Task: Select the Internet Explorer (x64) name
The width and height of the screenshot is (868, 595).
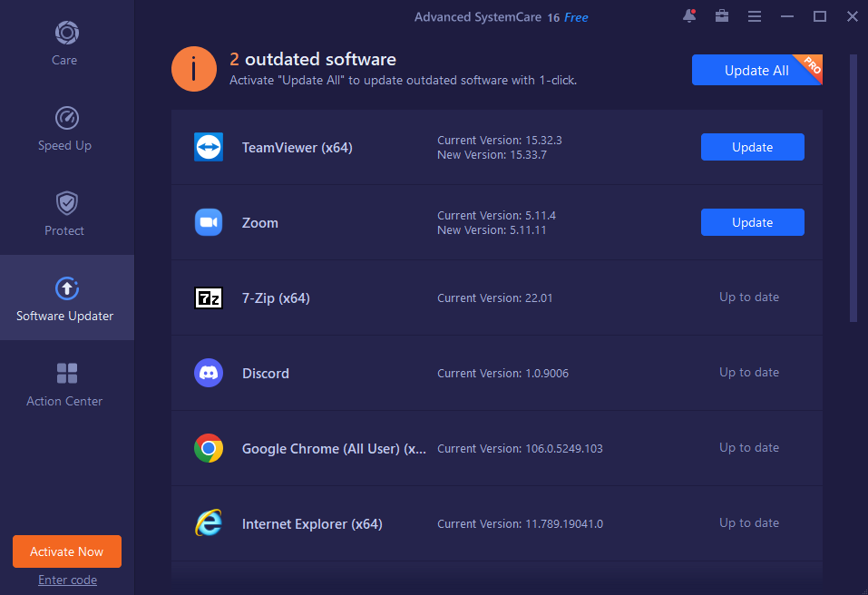Action: [312, 524]
